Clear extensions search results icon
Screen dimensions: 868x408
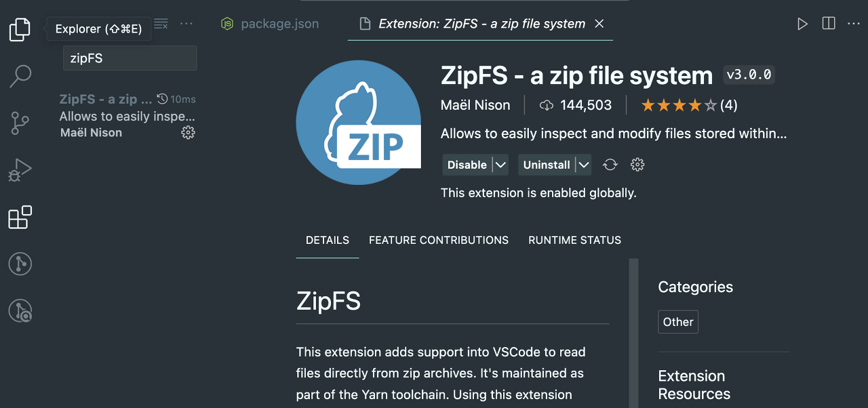(x=161, y=24)
